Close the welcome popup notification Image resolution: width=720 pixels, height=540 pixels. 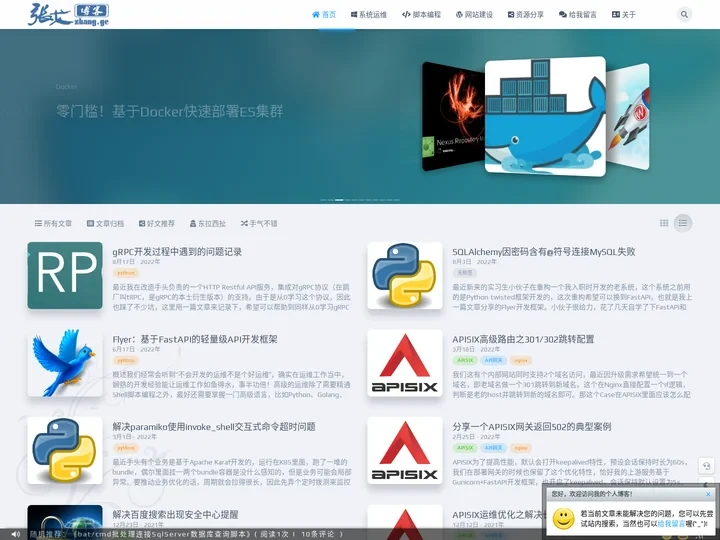click(708, 494)
